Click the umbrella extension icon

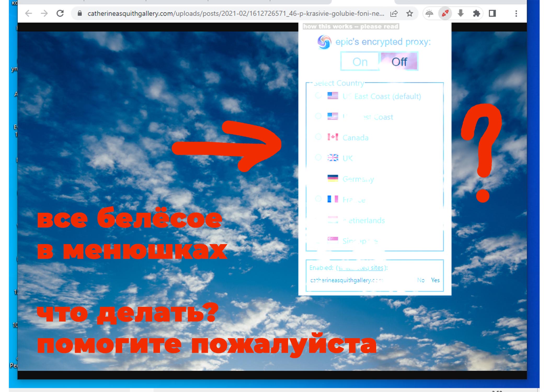pos(429,13)
